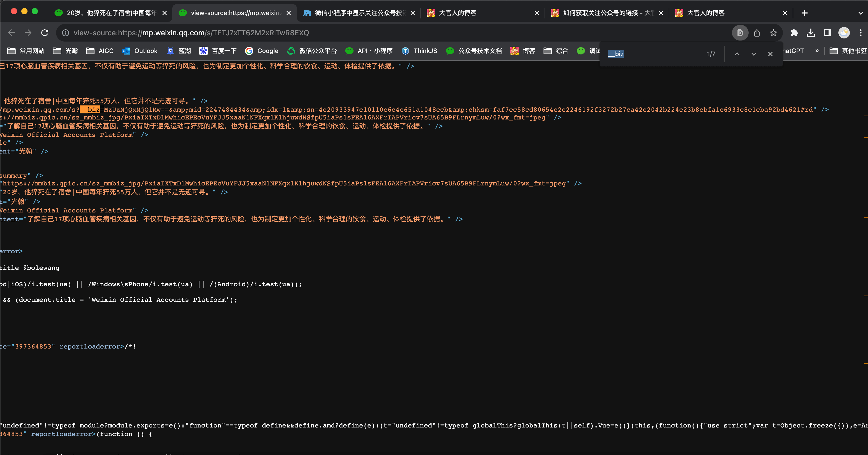868x455 pixels.
Task: Open the Google bookmark
Action: (x=261, y=51)
